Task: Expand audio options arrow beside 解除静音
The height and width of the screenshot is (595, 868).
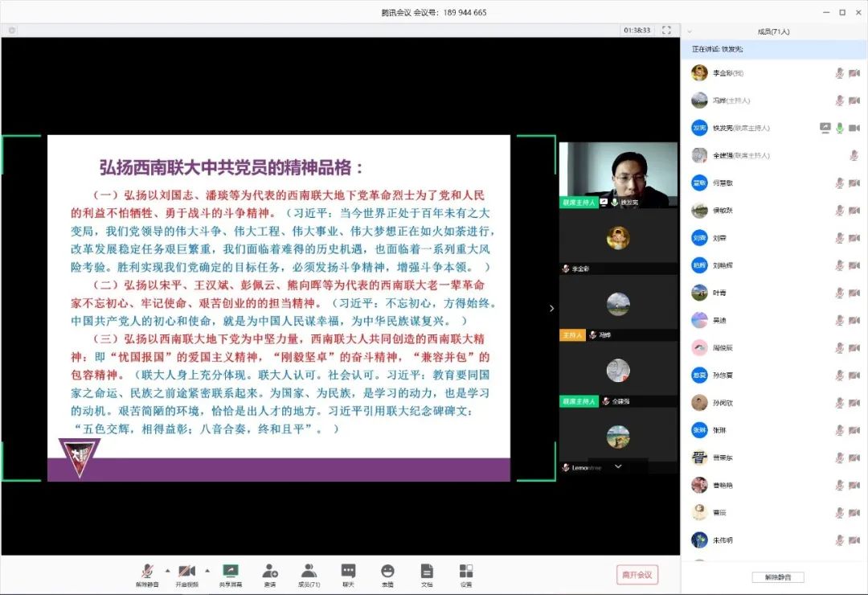Action: [167, 569]
